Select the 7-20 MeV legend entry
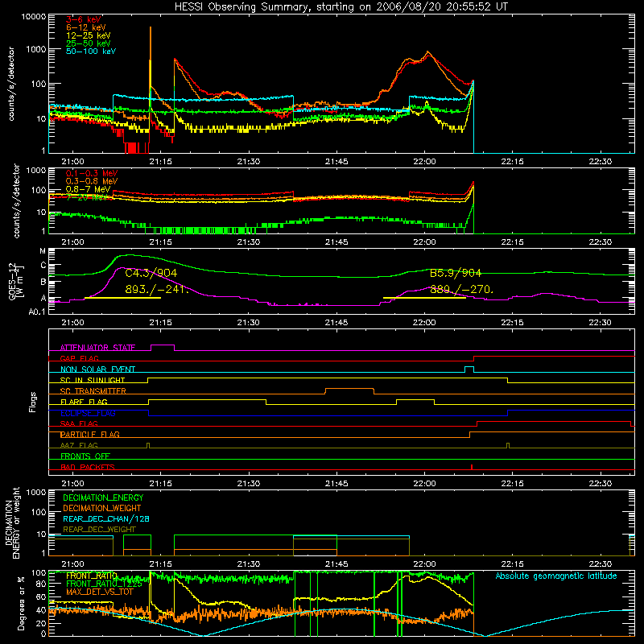This screenshot has height=644, width=644. click(87, 197)
